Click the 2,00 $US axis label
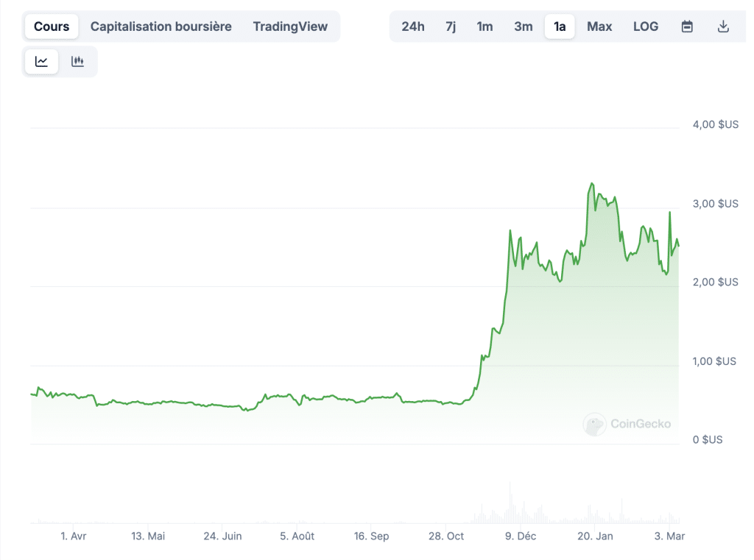 click(x=715, y=282)
